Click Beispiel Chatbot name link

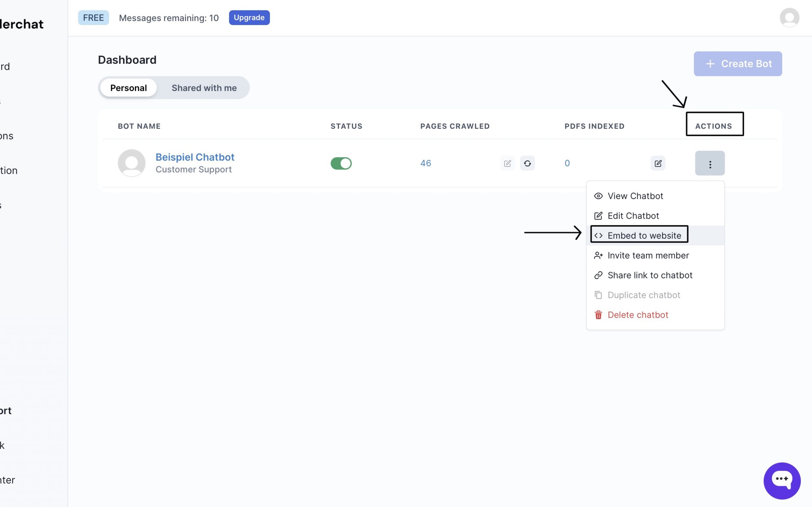tap(195, 157)
